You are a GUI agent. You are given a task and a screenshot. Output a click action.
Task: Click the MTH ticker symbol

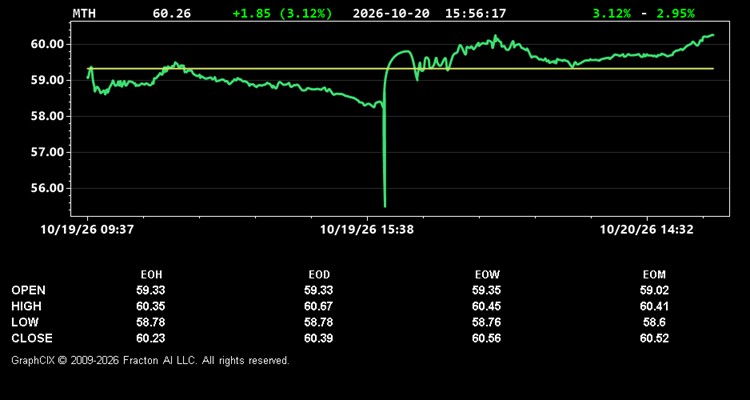[x=84, y=13]
